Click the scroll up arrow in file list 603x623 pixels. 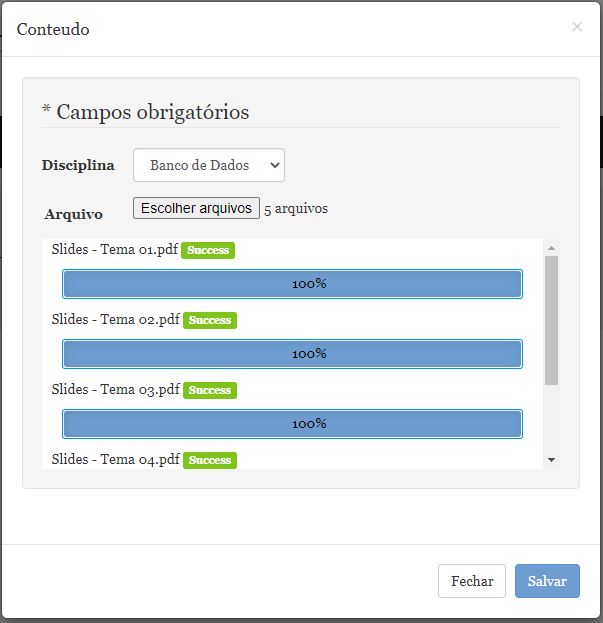click(551, 248)
